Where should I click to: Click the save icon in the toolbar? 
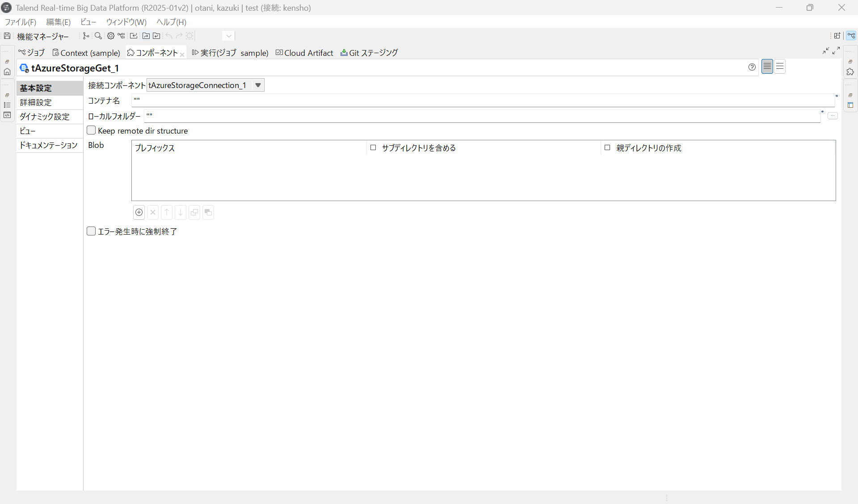[x=7, y=36]
